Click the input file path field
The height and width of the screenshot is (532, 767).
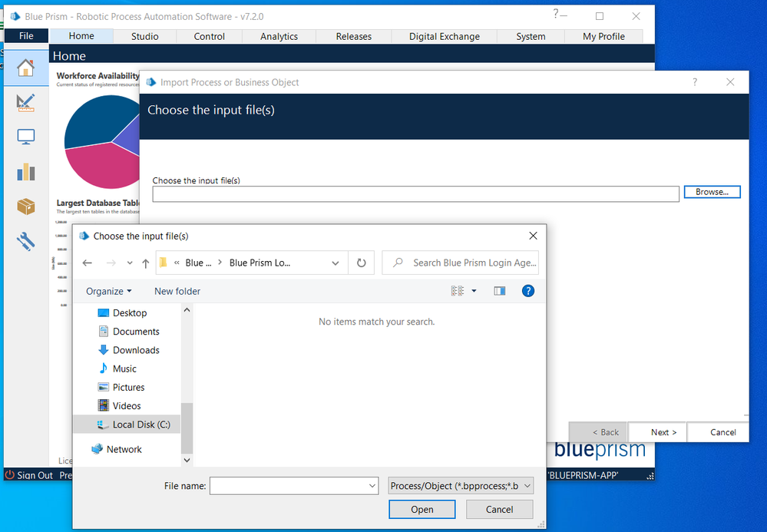(x=416, y=194)
